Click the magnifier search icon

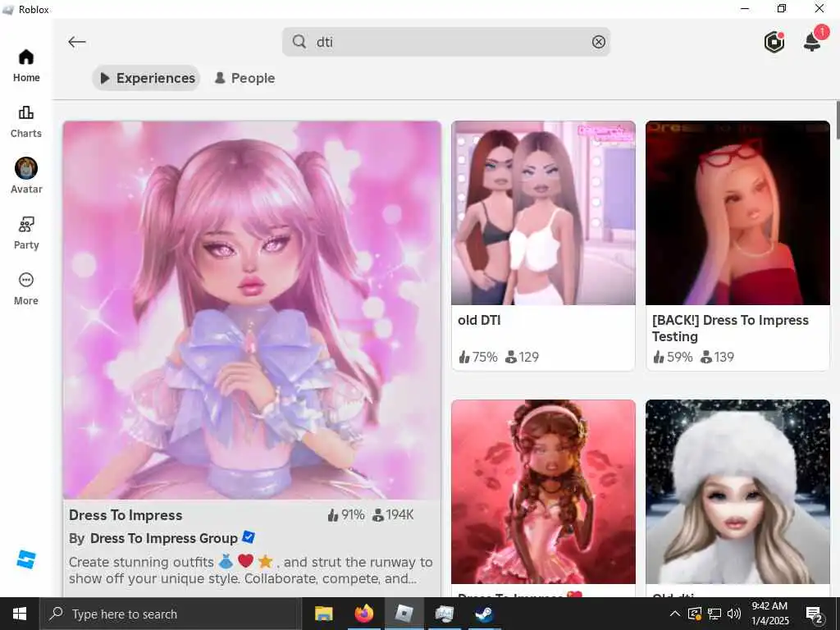[299, 42]
